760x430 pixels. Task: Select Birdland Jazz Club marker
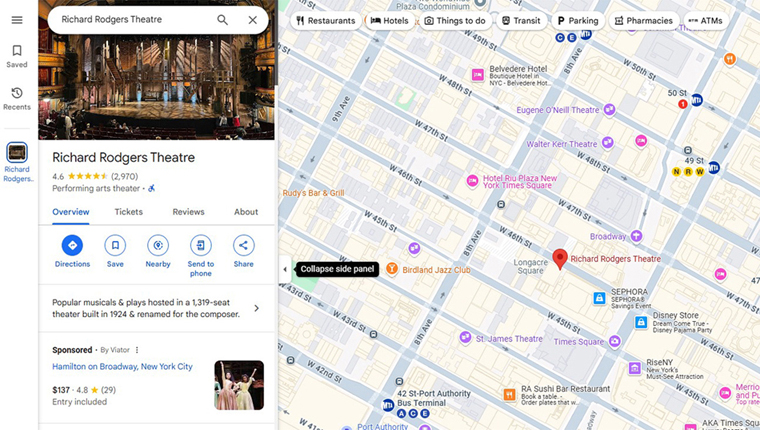point(392,269)
